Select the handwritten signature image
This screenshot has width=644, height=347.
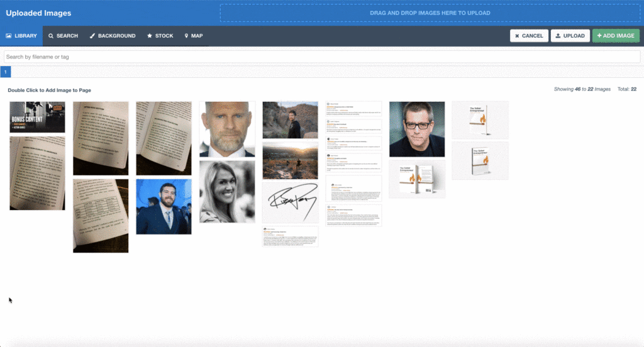pos(290,203)
